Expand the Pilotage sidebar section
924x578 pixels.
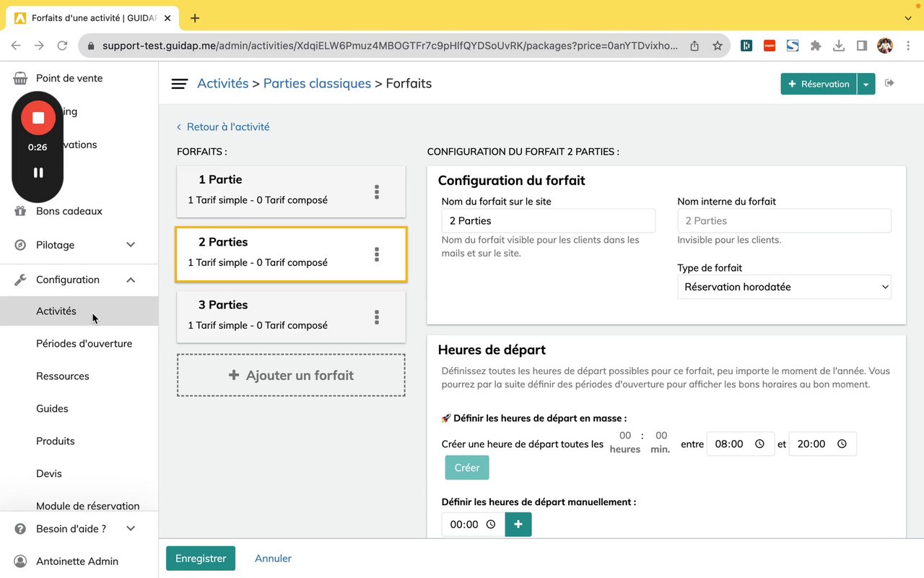tap(131, 245)
